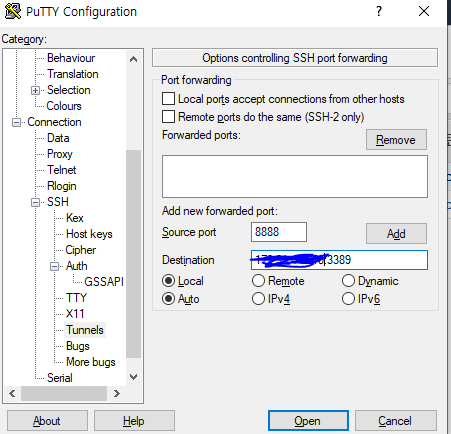Select the IPv4 radio button
The image size is (451, 434).
point(258,299)
